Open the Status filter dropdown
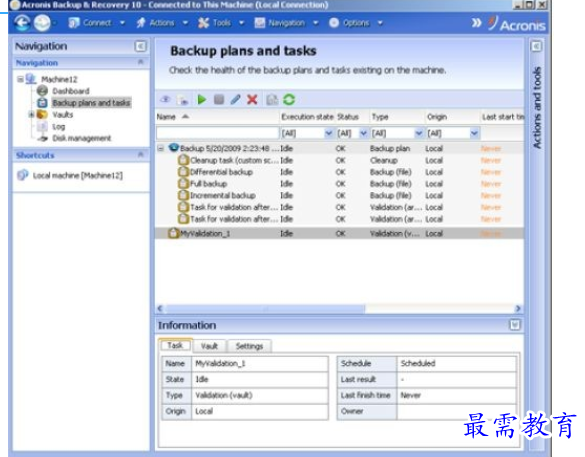Screen dimensions: 585x457 click(363, 133)
